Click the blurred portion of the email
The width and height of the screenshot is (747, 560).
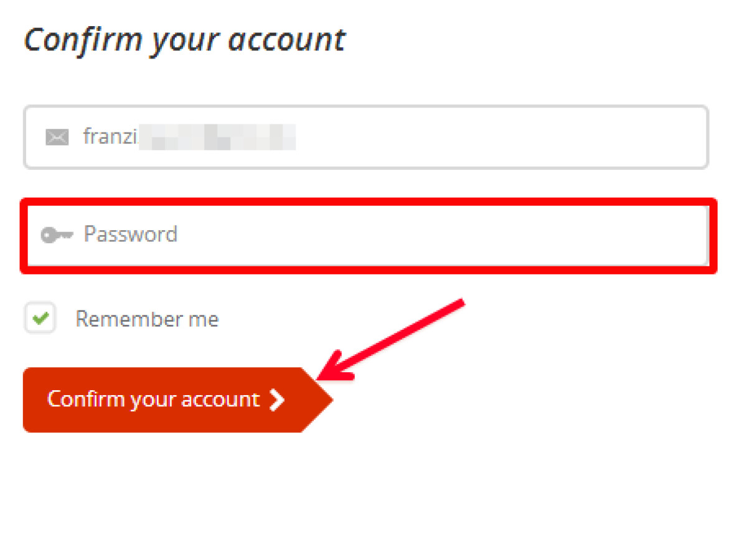217,137
